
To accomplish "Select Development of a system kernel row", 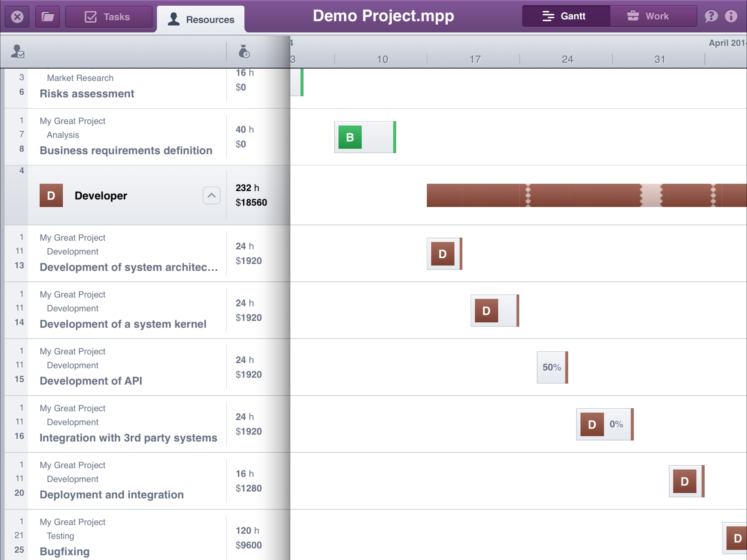I will [147, 310].
